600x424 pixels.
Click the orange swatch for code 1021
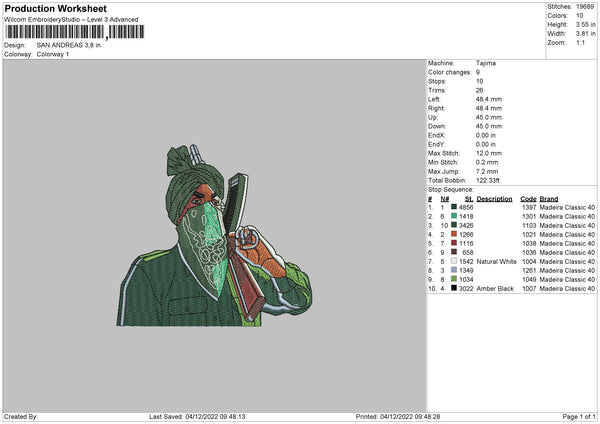point(454,234)
